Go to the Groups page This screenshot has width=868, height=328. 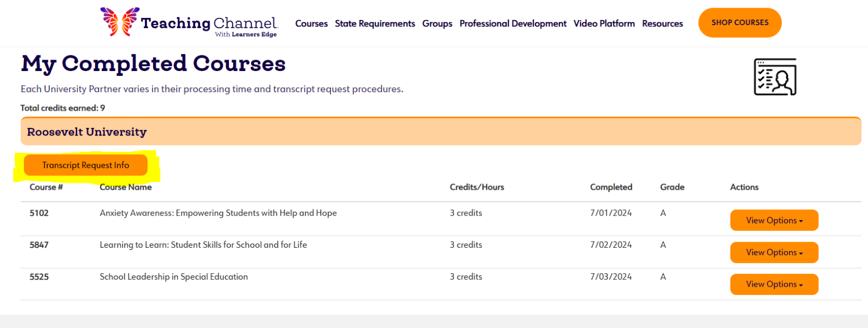point(437,23)
